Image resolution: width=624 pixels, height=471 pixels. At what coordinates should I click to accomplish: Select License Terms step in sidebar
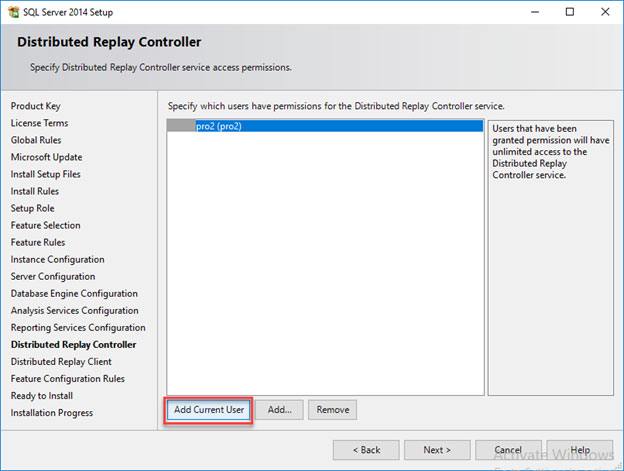pyautogui.click(x=39, y=123)
